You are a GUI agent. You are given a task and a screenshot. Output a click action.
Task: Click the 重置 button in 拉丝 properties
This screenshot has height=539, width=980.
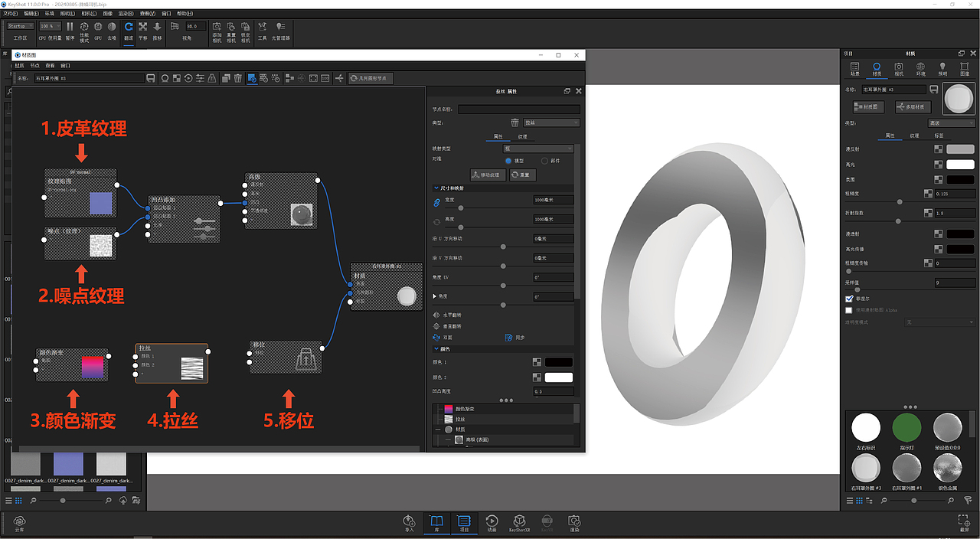point(522,175)
